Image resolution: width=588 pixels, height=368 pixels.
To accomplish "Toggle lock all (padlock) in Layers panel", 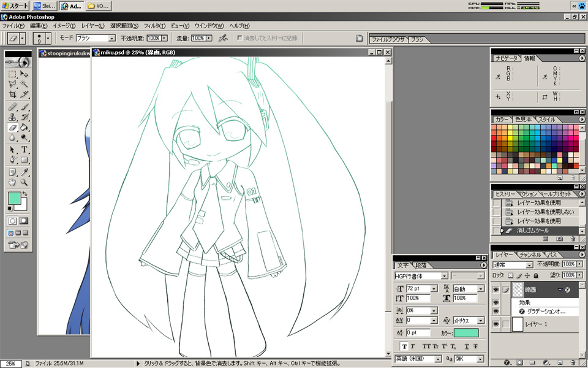I will coord(536,275).
